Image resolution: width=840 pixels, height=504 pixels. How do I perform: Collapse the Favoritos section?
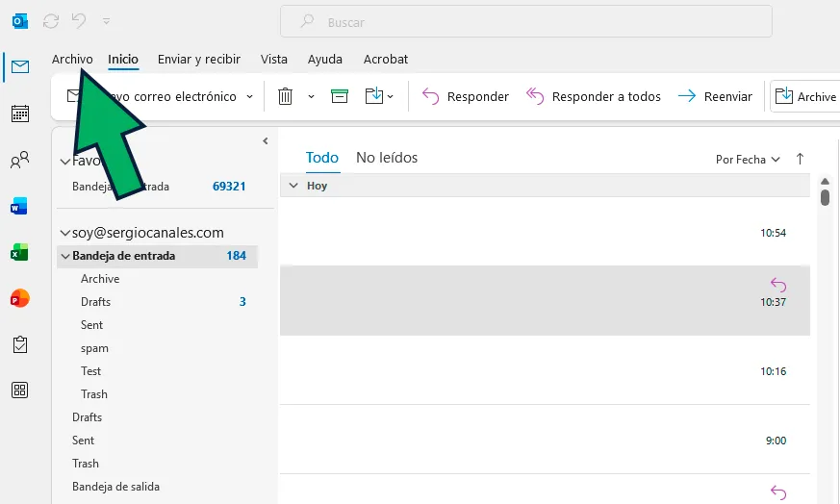click(65, 162)
